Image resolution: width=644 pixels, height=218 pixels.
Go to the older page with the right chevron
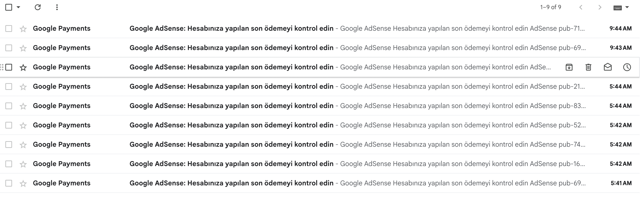pos(600,7)
